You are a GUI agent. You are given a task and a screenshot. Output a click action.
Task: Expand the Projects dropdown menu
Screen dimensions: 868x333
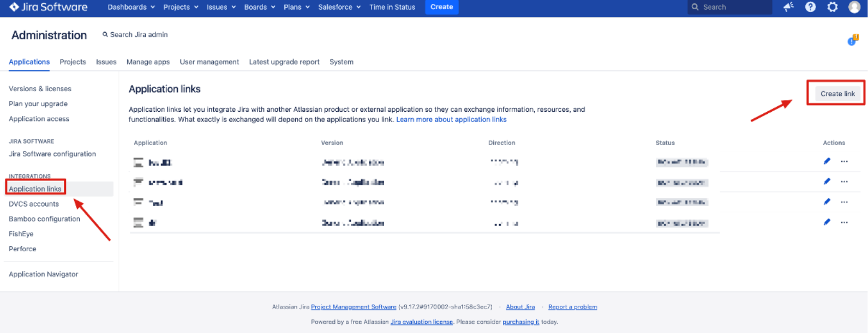[x=181, y=7]
